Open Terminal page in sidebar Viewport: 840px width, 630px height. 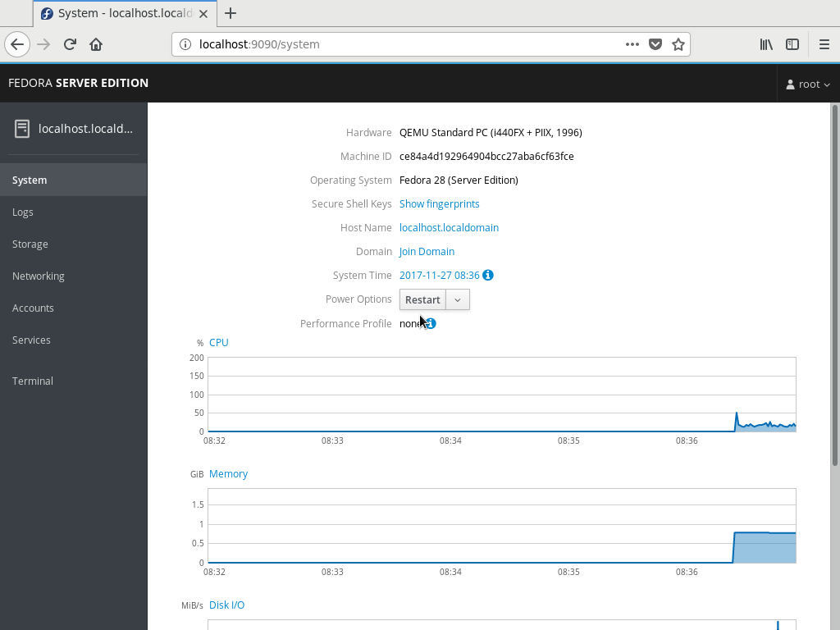tap(73, 381)
